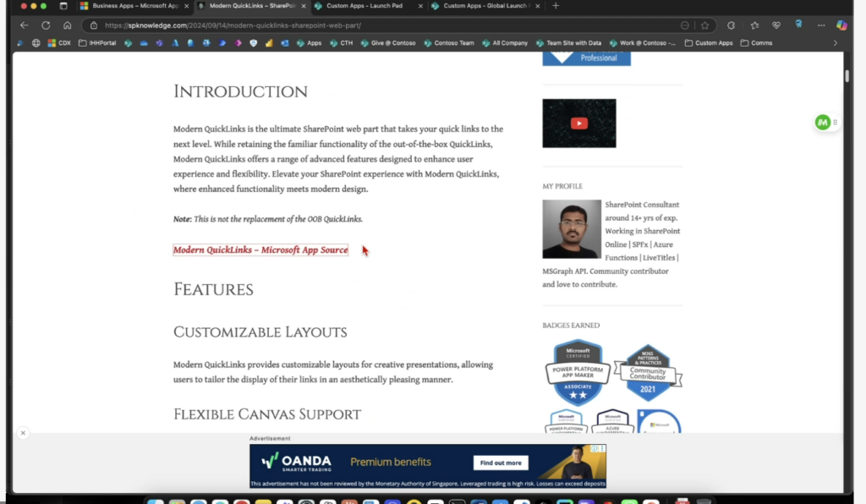
Task: Open the browser extensions icon
Action: pos(732,25)
